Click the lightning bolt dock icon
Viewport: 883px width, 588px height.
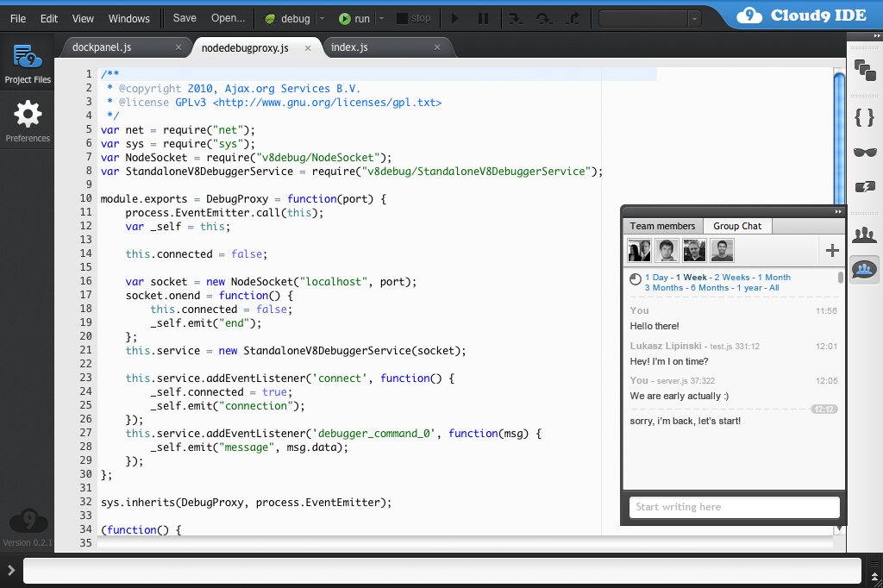pos(864,186)
